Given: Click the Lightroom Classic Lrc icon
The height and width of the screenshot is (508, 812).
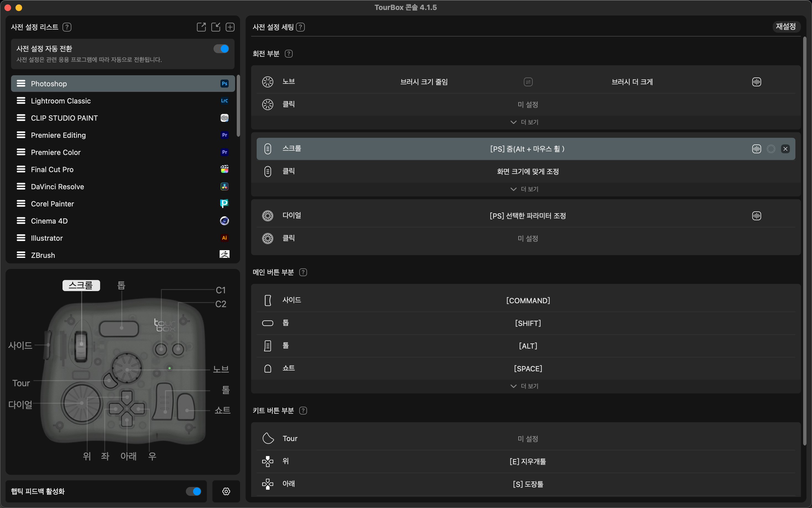Looking at the screenshot, I should pyautogui.click(x=224, y=101).
